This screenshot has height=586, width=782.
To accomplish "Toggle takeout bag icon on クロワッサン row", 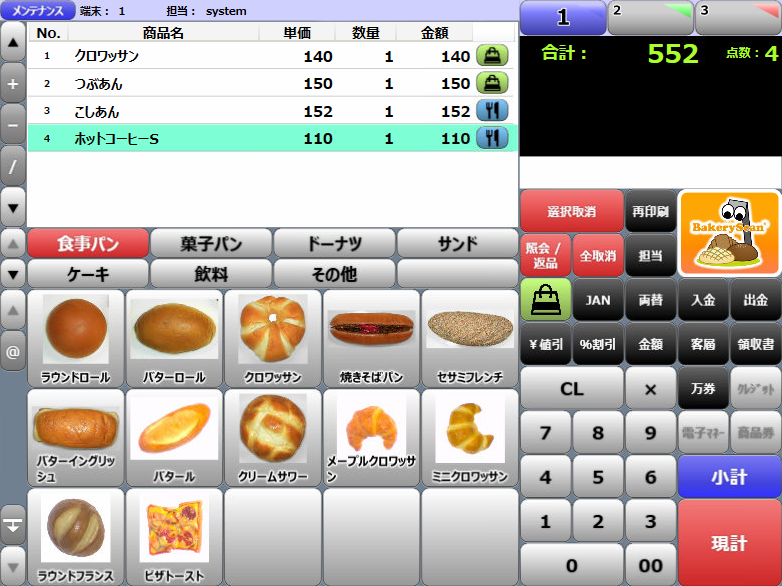I will (491, 56).
